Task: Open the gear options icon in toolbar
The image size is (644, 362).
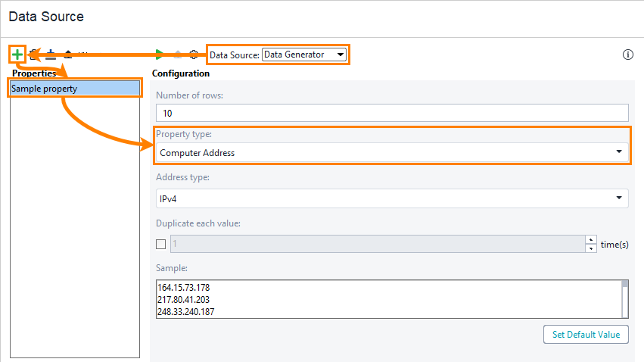Action: (x=194, y=55)
